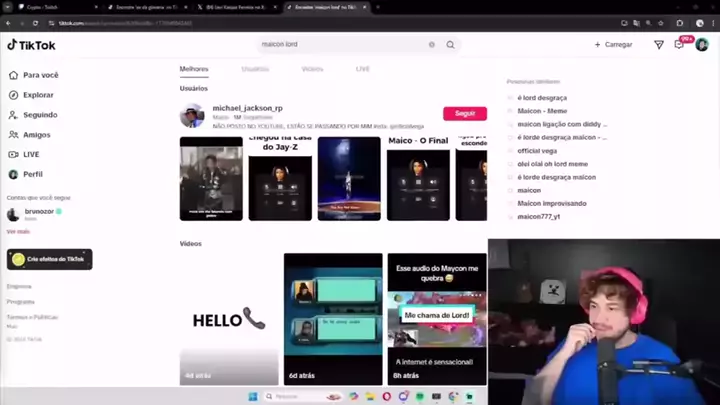Switch to the Melhores tab

(x=194, y=69)
